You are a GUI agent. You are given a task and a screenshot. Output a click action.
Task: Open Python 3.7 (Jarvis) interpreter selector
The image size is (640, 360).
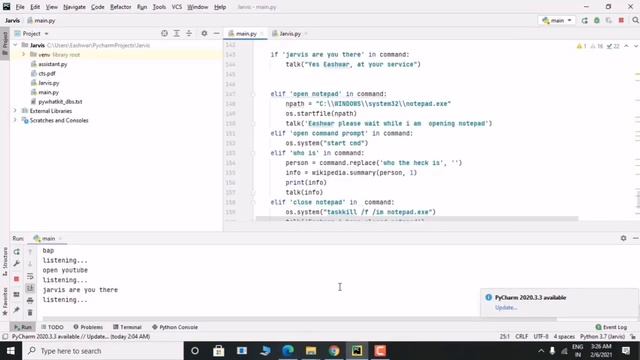click(602, 337)
